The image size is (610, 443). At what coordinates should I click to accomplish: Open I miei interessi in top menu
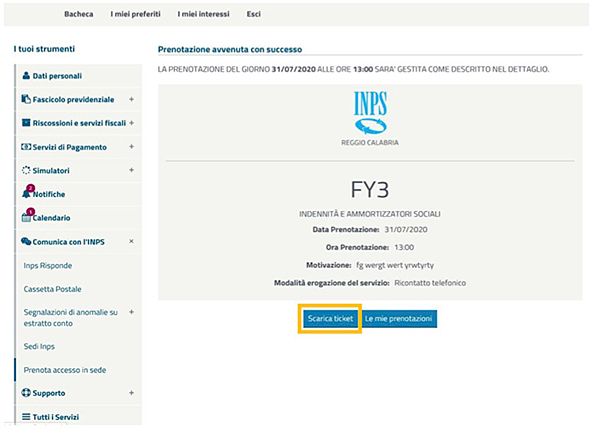[x=203, y=14]
